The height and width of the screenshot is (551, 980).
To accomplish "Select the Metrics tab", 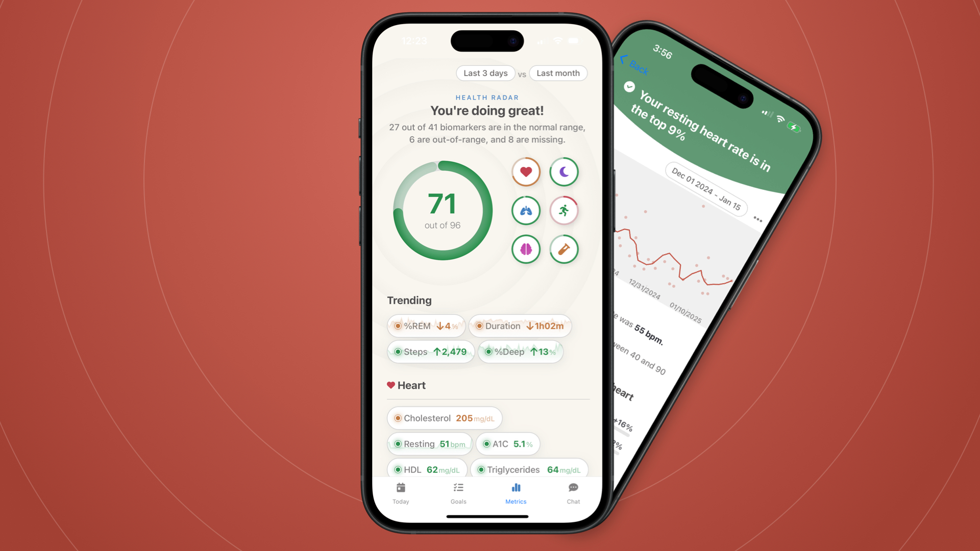I will click(516, 492).
